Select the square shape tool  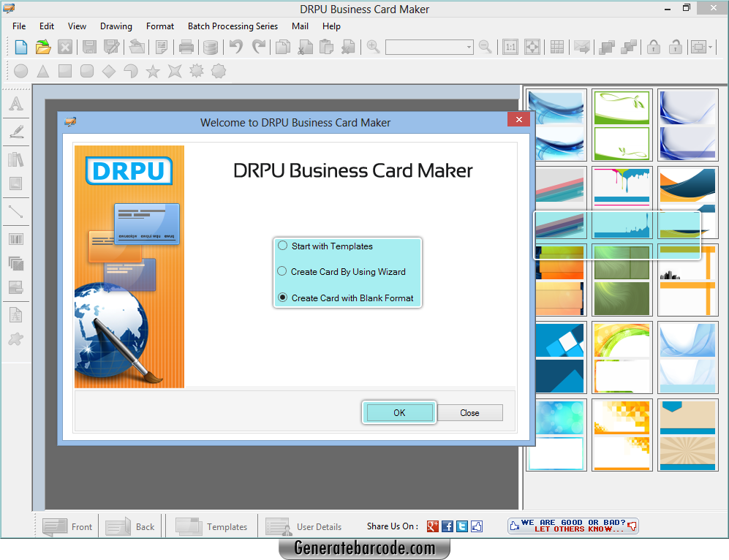pyautogui.click(x=64, y=71)
